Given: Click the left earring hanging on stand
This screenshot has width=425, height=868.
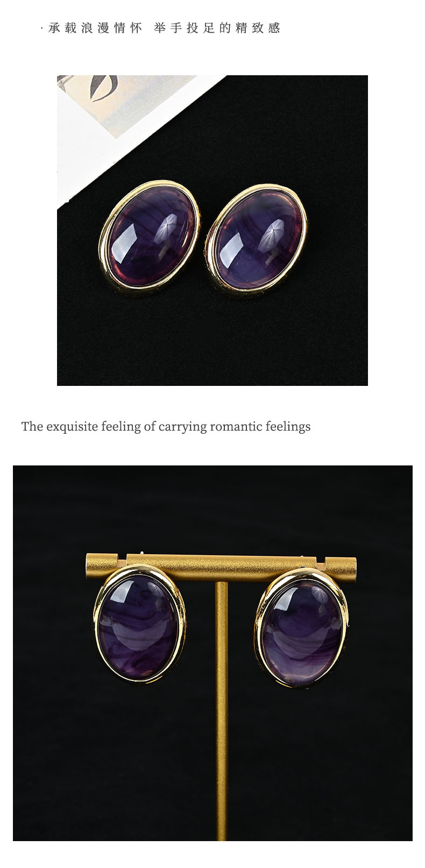Looking at the screenshot, I should click(x=140, y=623).
